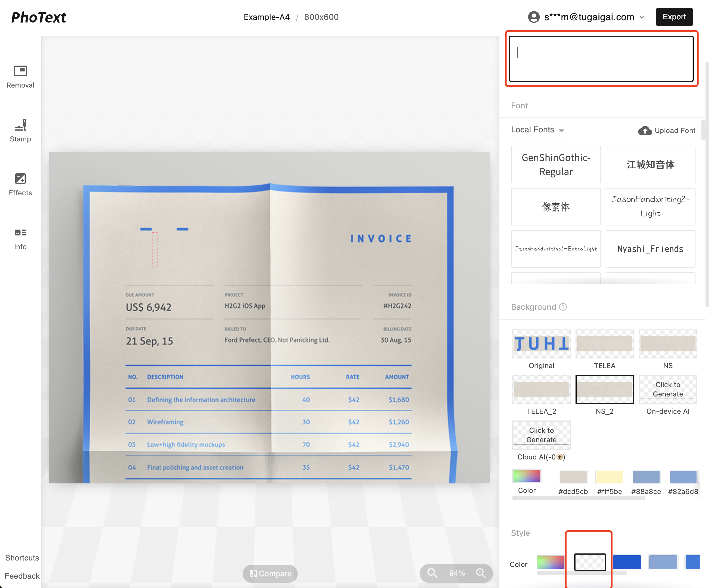Select the NS background option
This screenshot has width=709, height=588.
point(667,344)
